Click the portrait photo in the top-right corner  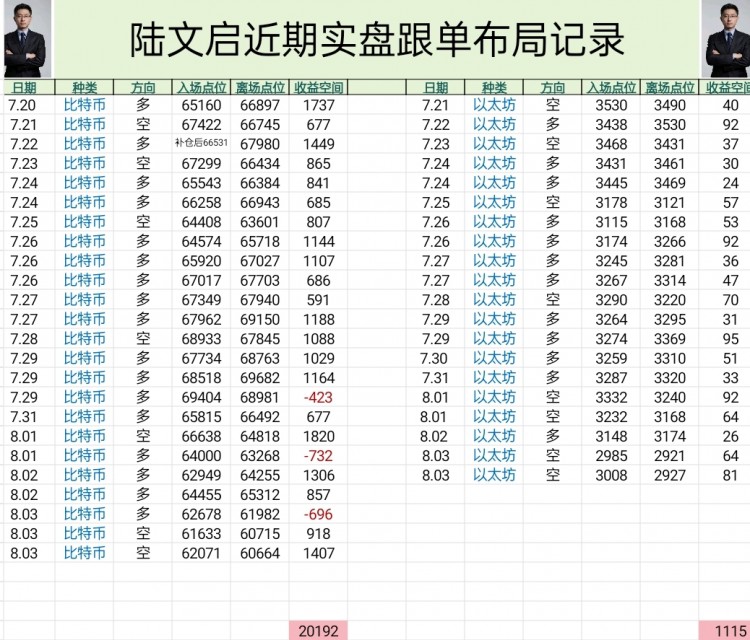(726, 38)
